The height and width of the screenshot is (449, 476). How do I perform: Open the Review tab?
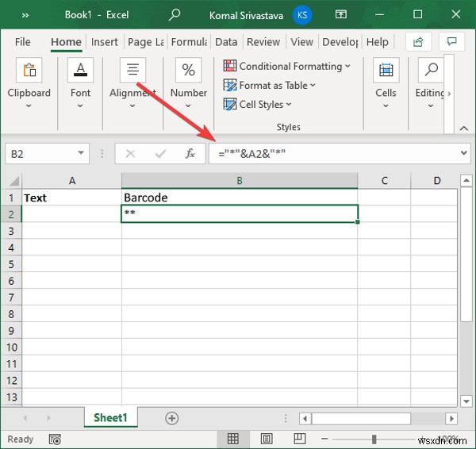(x=263, y=42)
